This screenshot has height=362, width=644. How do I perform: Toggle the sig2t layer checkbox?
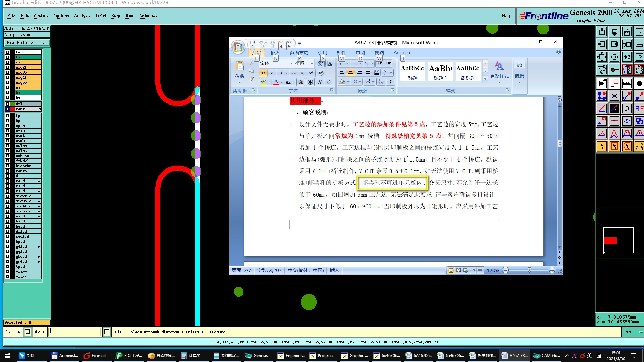click(x=8, y=67)
